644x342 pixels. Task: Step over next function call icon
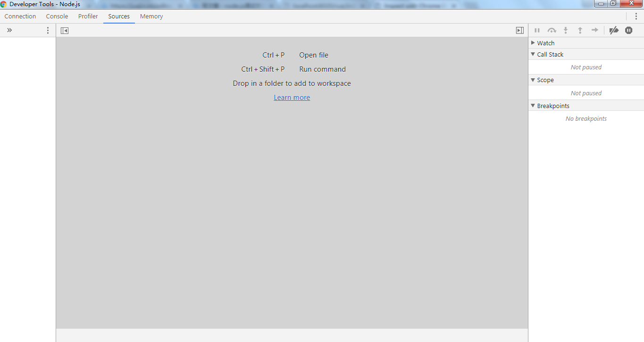[552, 30]
